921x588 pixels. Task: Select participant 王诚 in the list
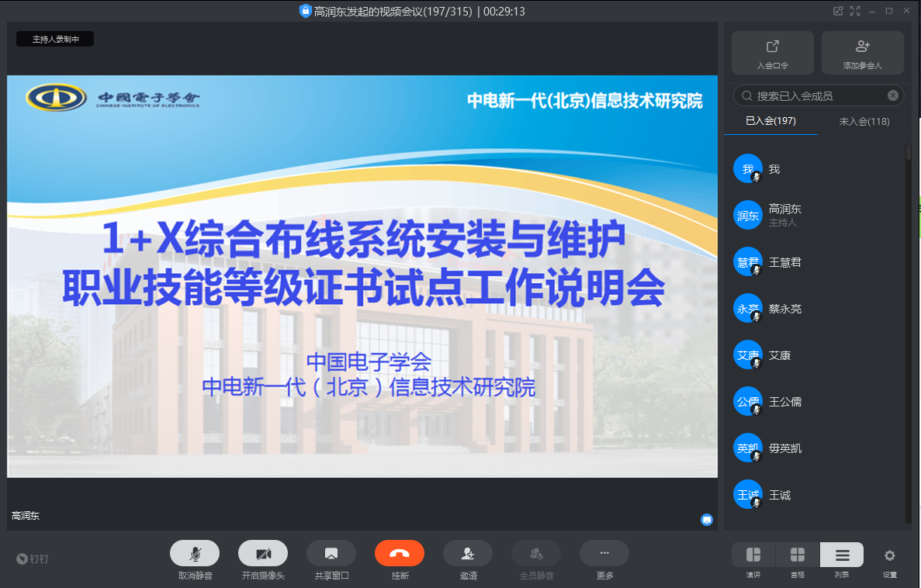click(x=816, y=495)
